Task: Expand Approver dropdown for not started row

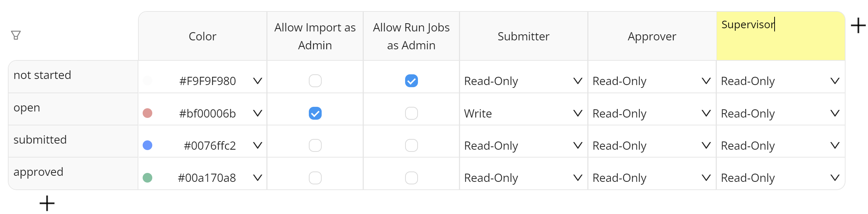Action: [706, 81]
